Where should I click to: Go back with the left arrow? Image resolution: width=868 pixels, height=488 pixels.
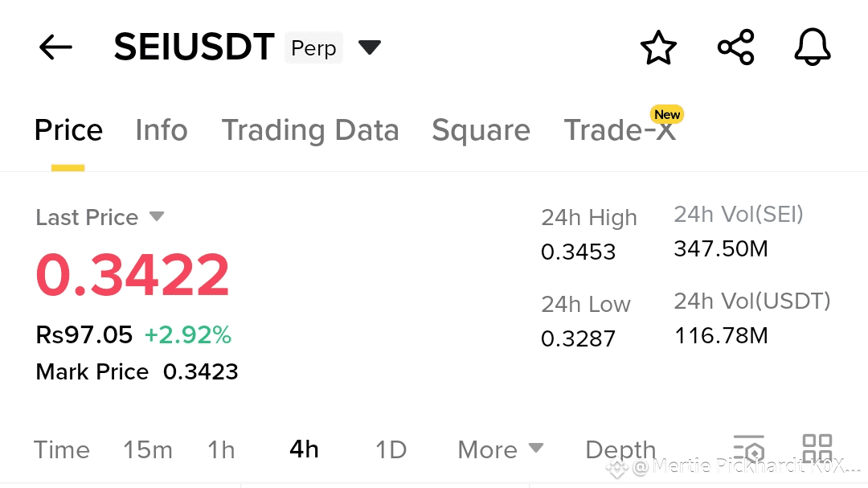tap(55, 47)
